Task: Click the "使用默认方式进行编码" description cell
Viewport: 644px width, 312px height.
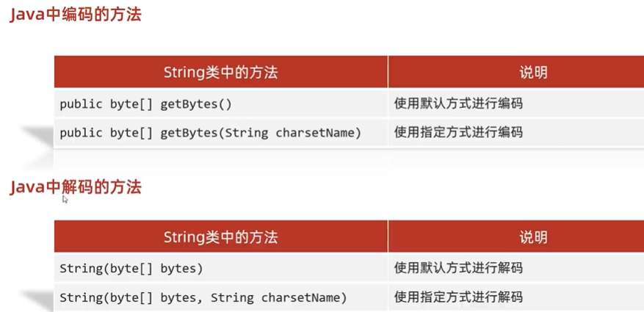Action: click(x=458, y=104)
